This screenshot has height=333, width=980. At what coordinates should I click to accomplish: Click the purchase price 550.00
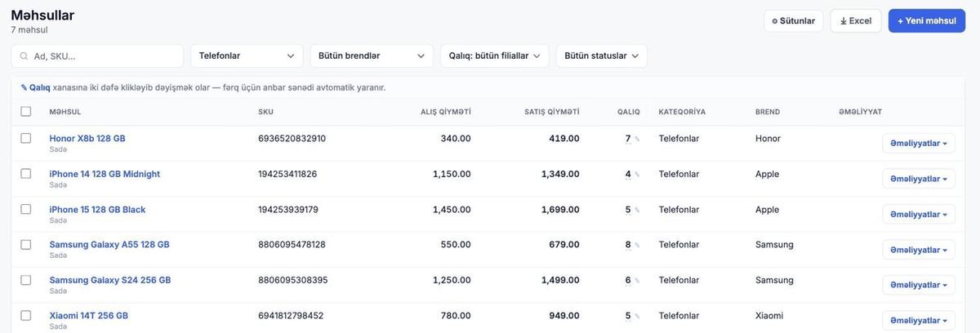[x=456, y=245]
